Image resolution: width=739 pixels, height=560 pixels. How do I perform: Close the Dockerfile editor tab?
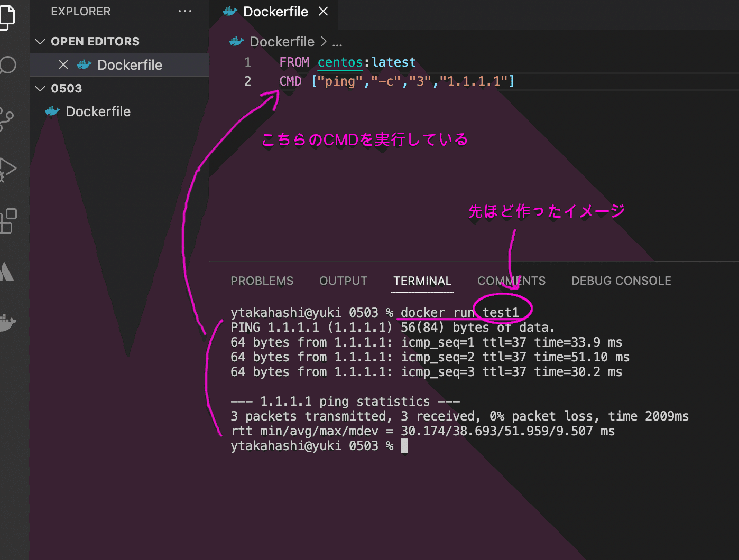click(x=323, y=12)
